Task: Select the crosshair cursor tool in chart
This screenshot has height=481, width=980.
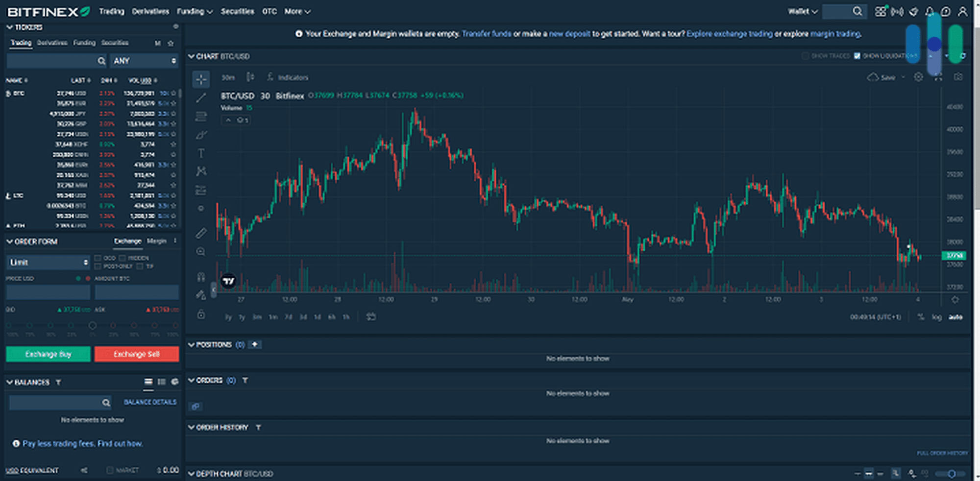Action: point(201,79)
